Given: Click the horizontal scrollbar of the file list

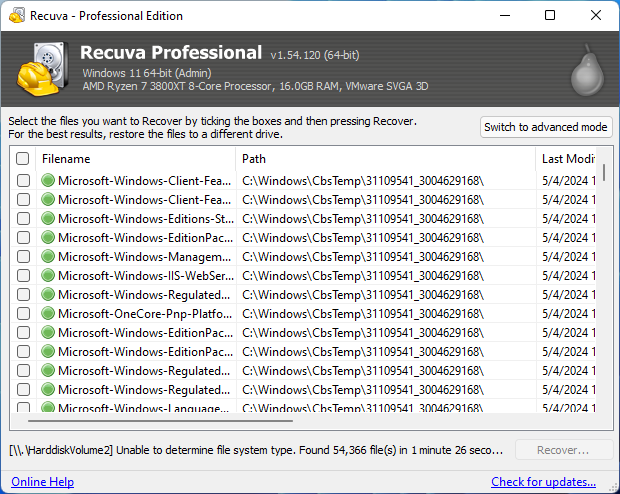Looking at the screenshot, I should [160, 420].
